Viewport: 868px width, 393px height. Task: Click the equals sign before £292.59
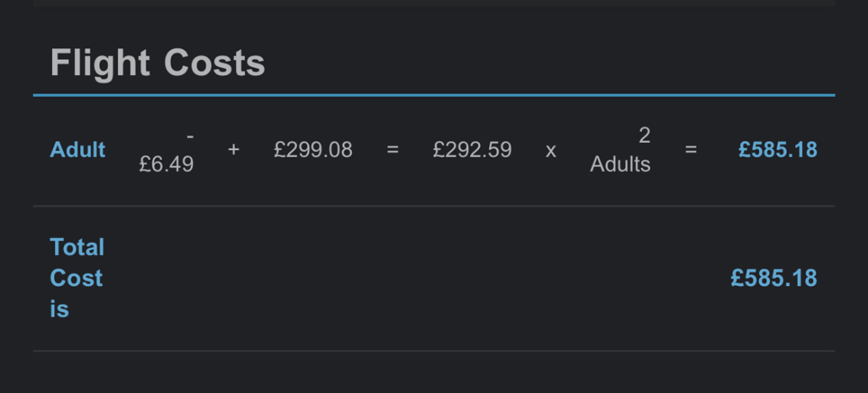coord(393,149)
